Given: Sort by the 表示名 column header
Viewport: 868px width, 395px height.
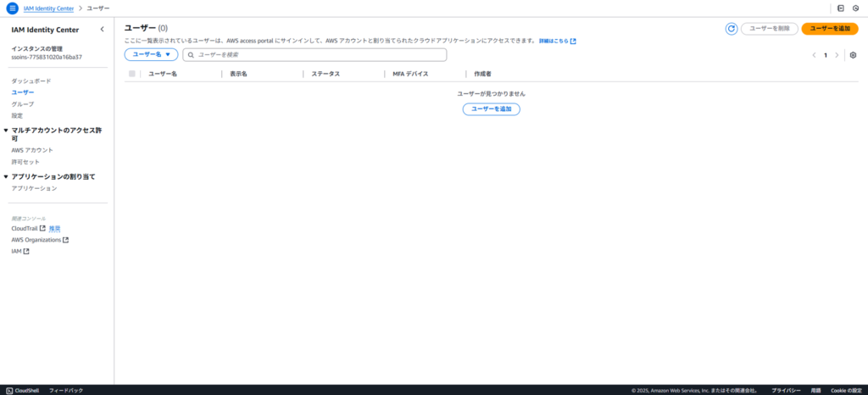Looking at the screenshot, I should 238,74.
